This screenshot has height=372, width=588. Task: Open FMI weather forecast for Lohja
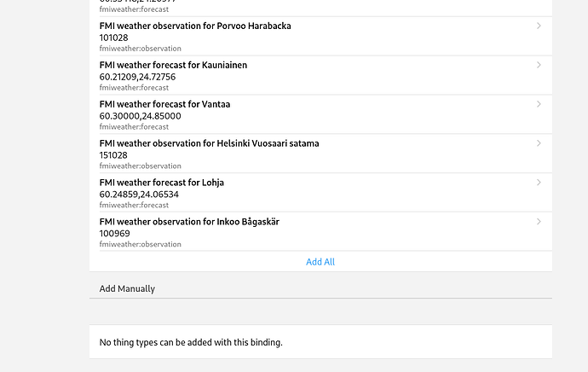161,183
